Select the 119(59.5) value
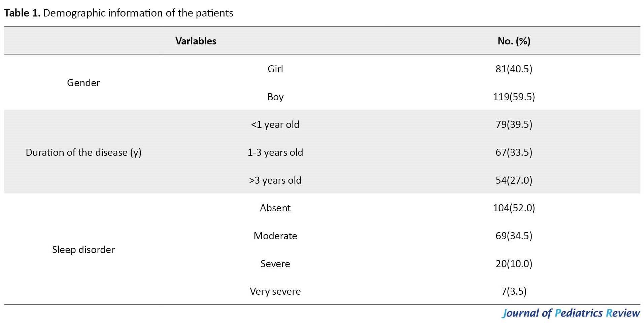The width and height of the screenshot is (644, 324). point(514,97)
